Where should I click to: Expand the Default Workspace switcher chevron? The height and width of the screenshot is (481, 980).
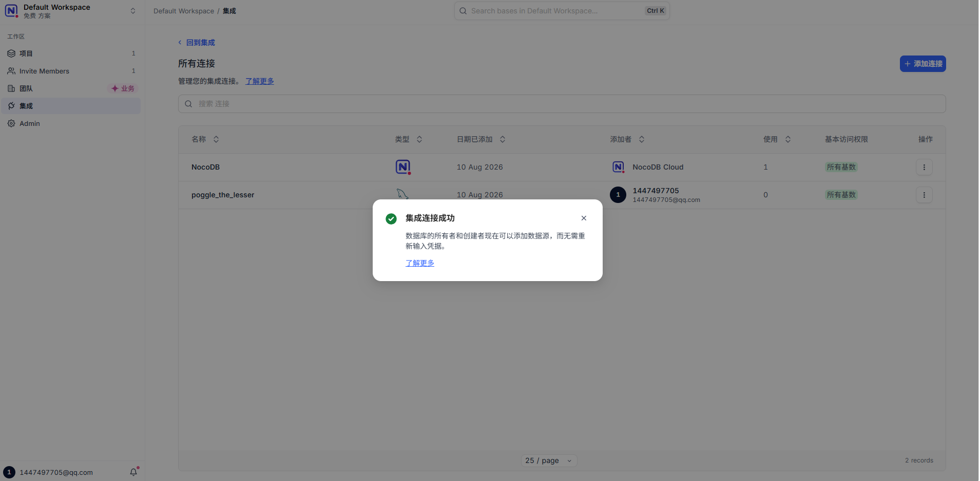(x=133, y=11)
